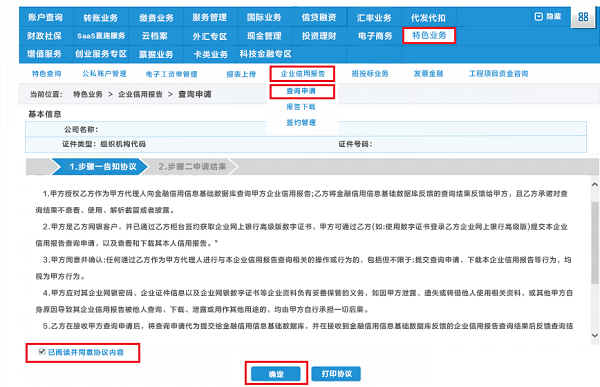This screenshot has height=387, width=600.
Task: Open the grid layout icon at top right
Action: 583,17
